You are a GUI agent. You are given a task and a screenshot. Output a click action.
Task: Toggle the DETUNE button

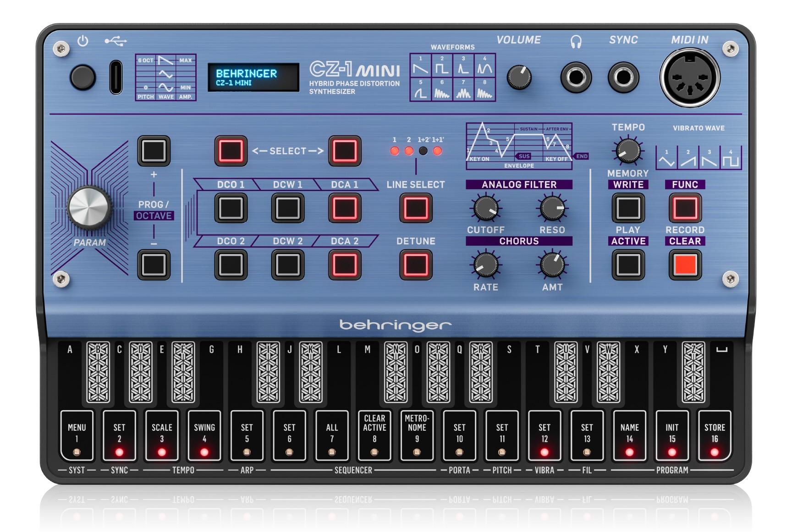pyautogui.click(x=416, y=265)
